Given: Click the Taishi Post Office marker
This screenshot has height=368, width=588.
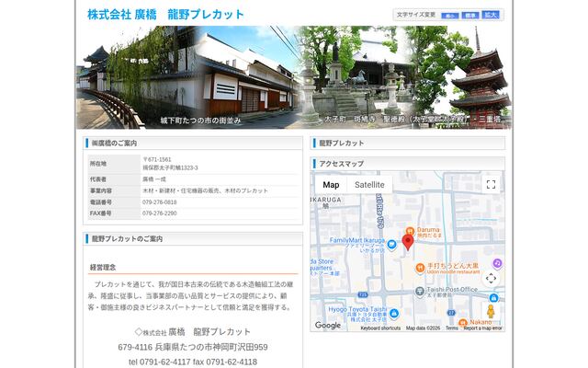Looking at the screenshot, I should pos(420,291).
